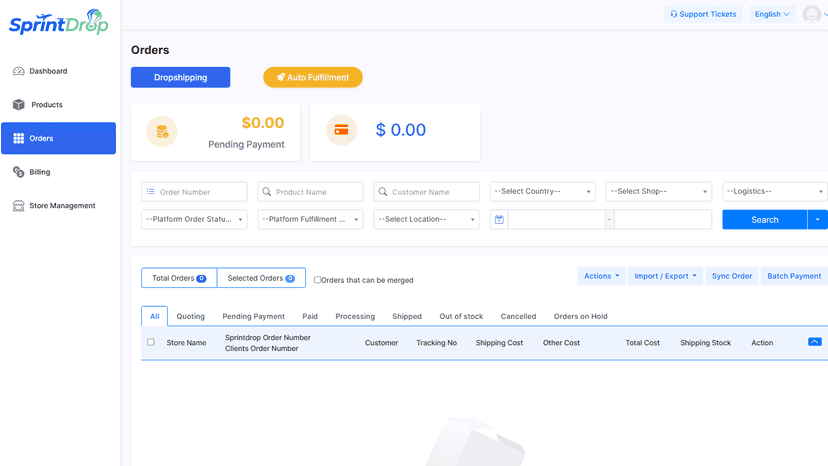Open the Select Location dropdown
Screen dimensions: 828x466
427,219
